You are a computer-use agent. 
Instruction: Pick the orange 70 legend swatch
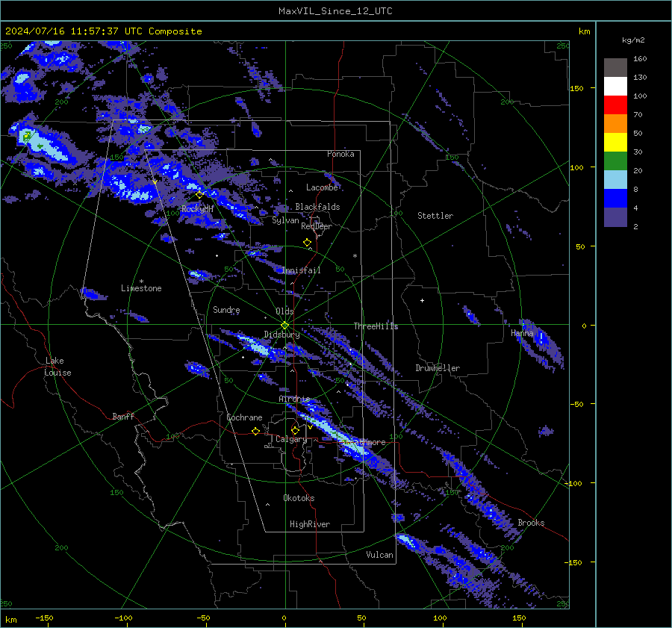pyautogui.click(x=615, y=123)
